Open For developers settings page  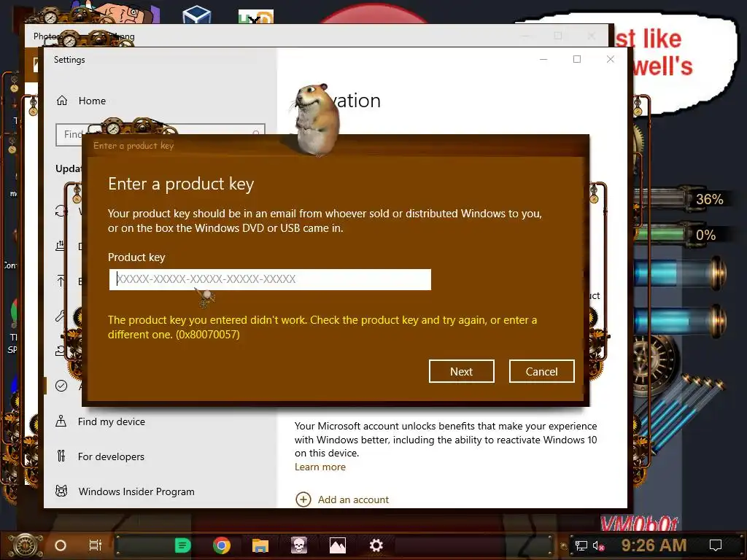pos(111,456)
